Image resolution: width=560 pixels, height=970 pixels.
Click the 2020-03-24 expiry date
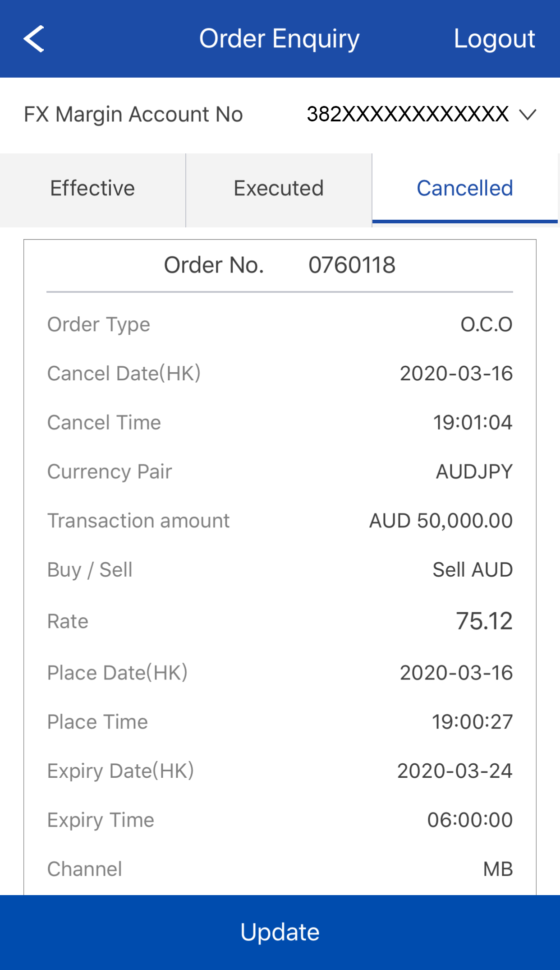tap(454, 771)
